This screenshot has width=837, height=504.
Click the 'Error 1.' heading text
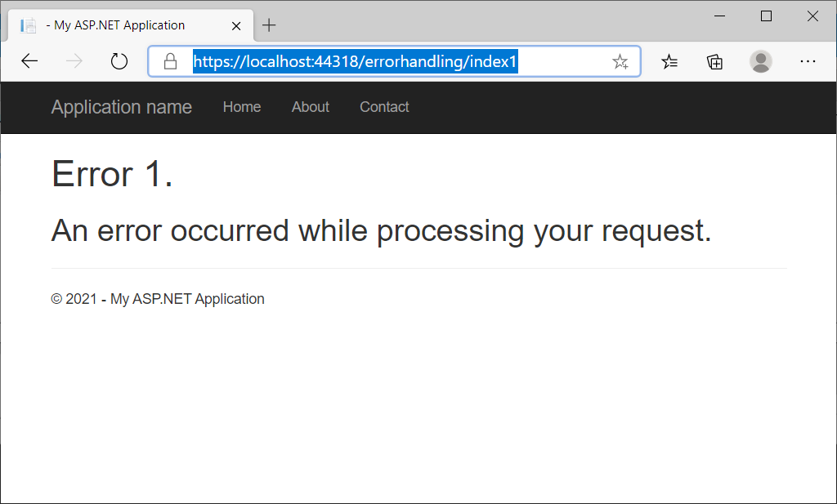[112, 174]
